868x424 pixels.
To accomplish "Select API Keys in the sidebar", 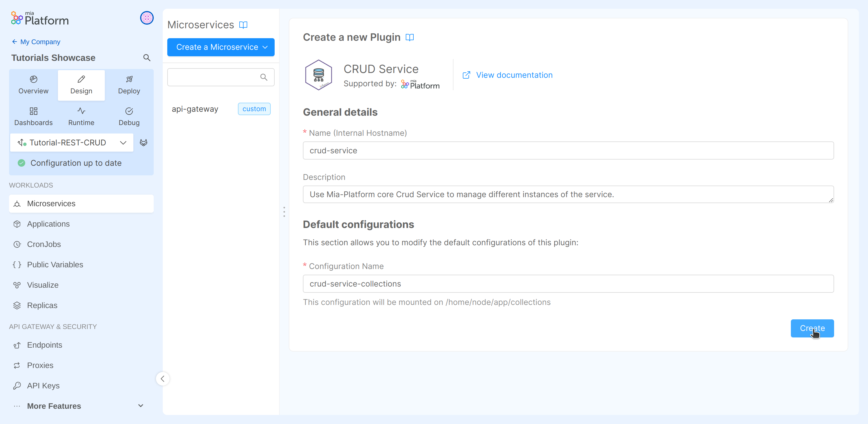I will [x=43, y=386].
